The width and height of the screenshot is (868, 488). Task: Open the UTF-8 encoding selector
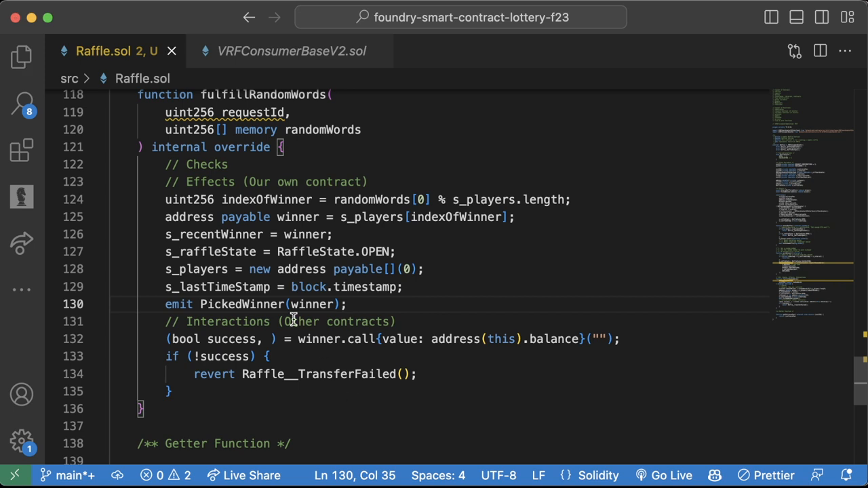point(498,475)
